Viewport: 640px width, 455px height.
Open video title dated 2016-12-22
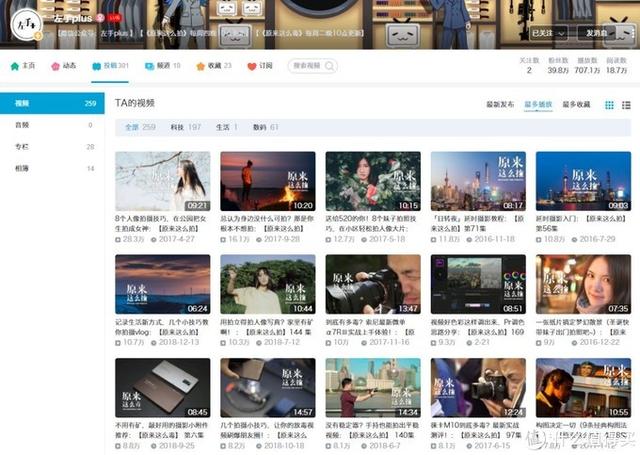click(x=583, y=327)
